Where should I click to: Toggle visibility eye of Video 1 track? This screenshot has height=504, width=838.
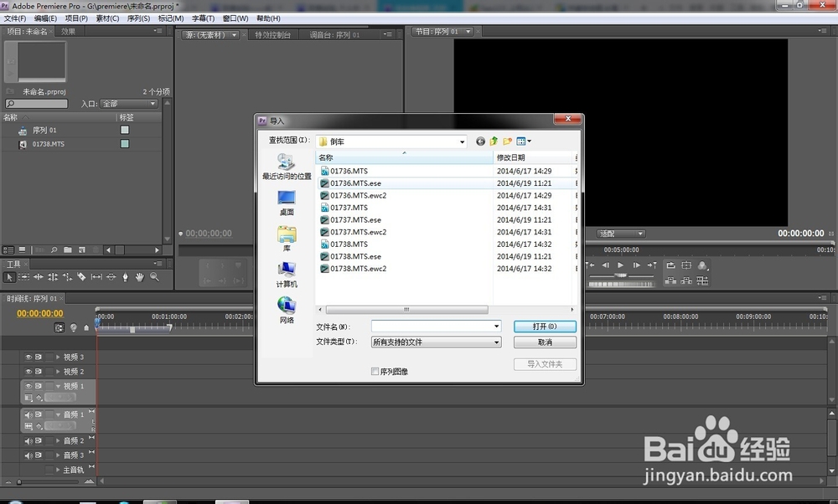tap(28, 385)
